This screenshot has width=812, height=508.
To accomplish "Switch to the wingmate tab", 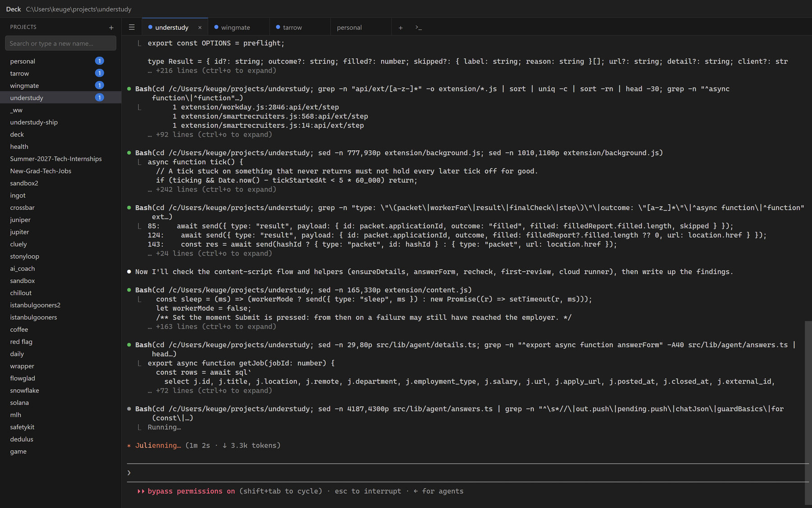I will tap(238, 27).
